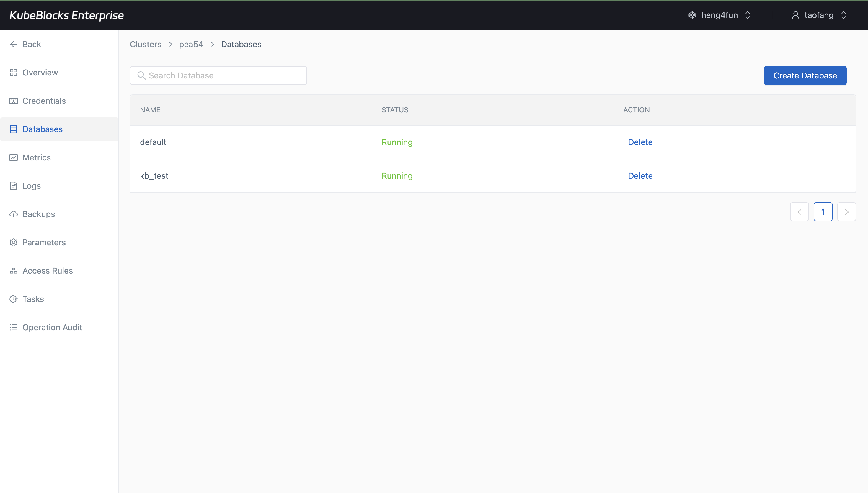Open the taofang user account menu
Viewport: 868px width, 493px height.
(819, 15)
